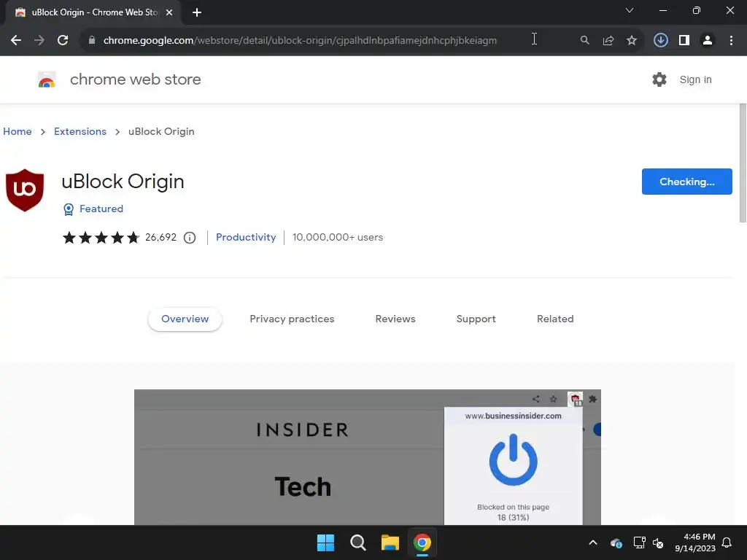Go to Home breadcrumb
This screenshot has height=560, width=747.
click(x=18, y=131)
